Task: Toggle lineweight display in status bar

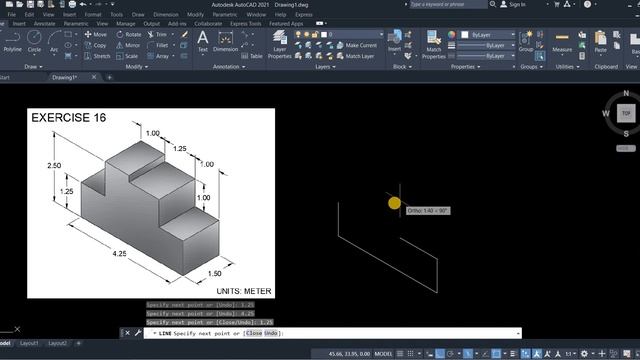Action: pos(513,354)
